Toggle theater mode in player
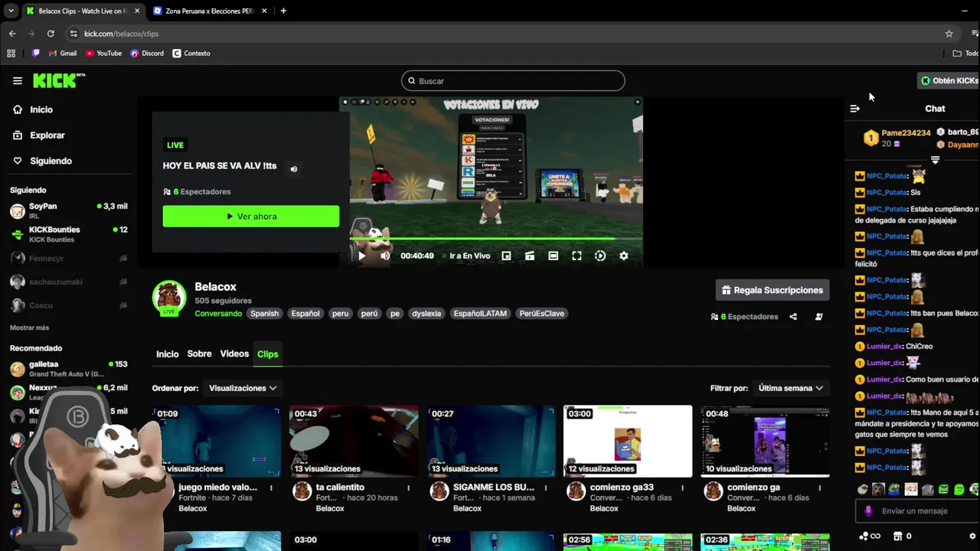 (553, 256)
